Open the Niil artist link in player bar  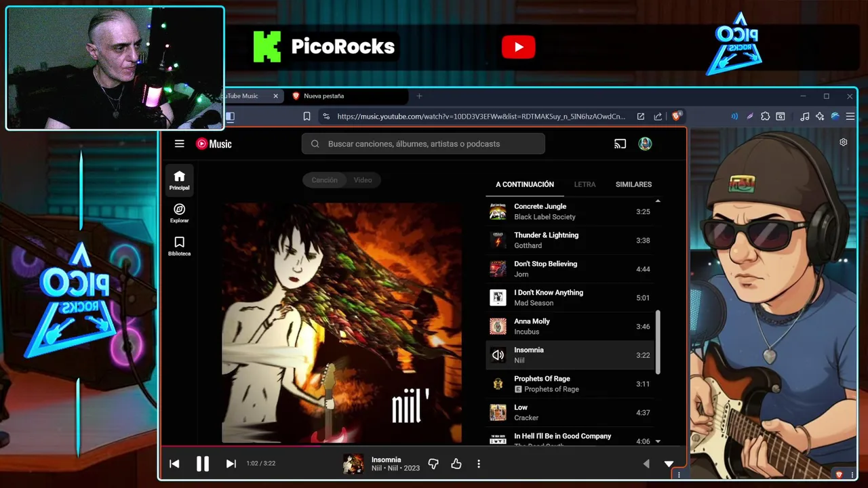[x=376, y=468]
